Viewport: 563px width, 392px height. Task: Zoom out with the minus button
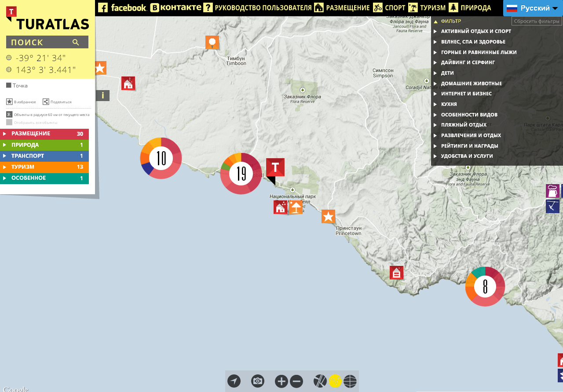pos(296,381)
